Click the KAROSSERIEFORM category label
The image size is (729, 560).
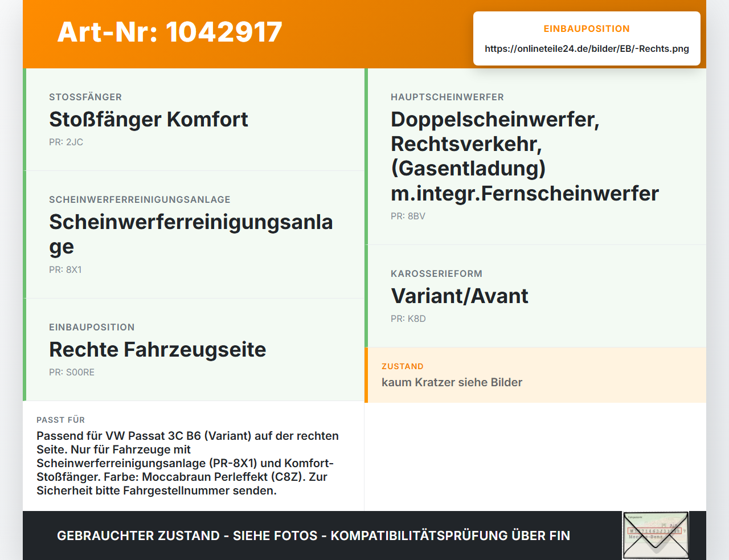pyautogui.click(x=436, y=273)
